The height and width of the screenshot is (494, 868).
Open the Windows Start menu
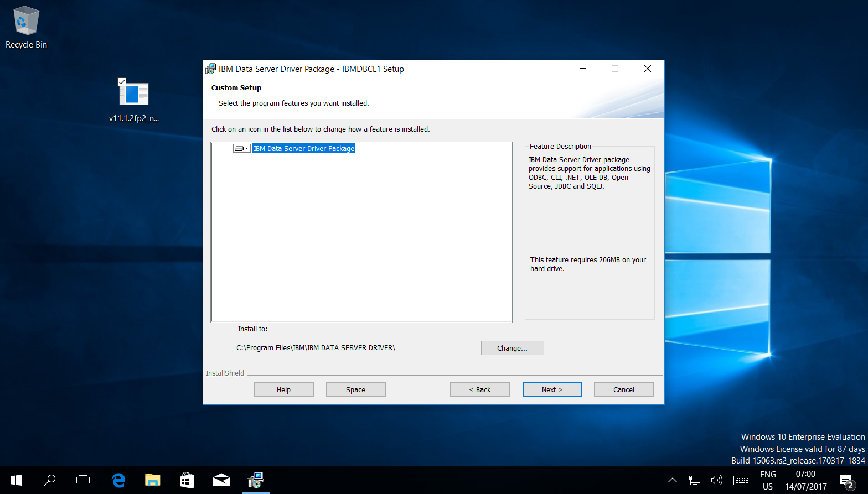pyautogui.click(x=17, y=480)
